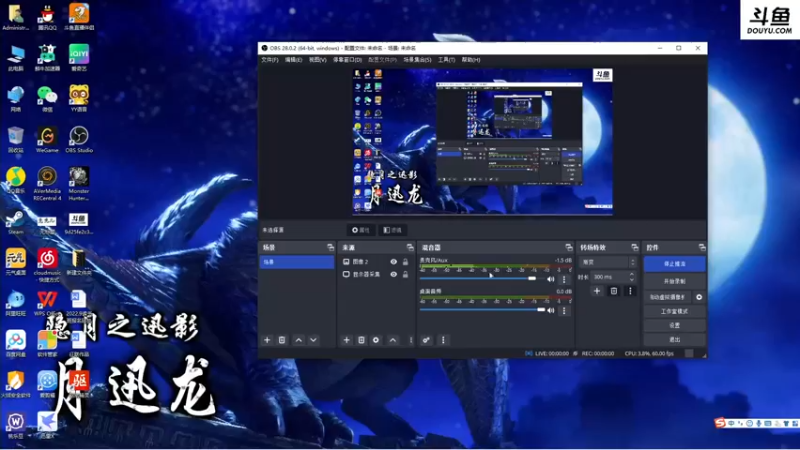
Task: Click the blue stop streaming button
Action: pyautogui.click(x=674, y=264)
